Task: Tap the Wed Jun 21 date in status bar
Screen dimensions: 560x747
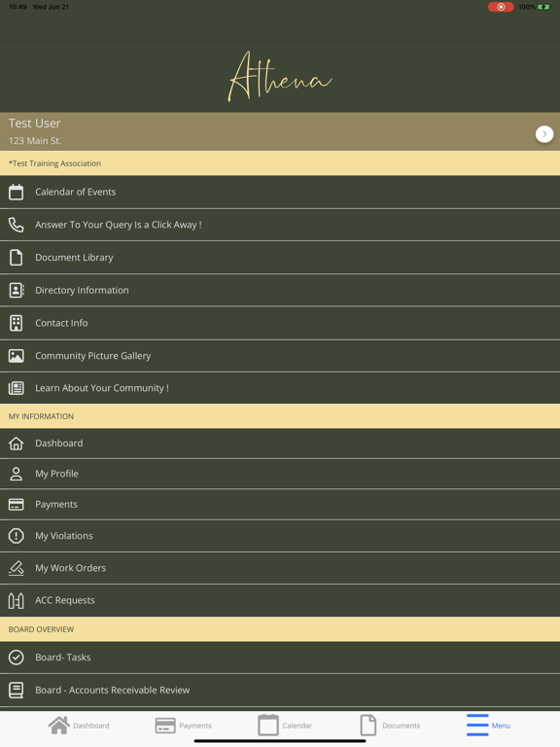Action: 51,7
